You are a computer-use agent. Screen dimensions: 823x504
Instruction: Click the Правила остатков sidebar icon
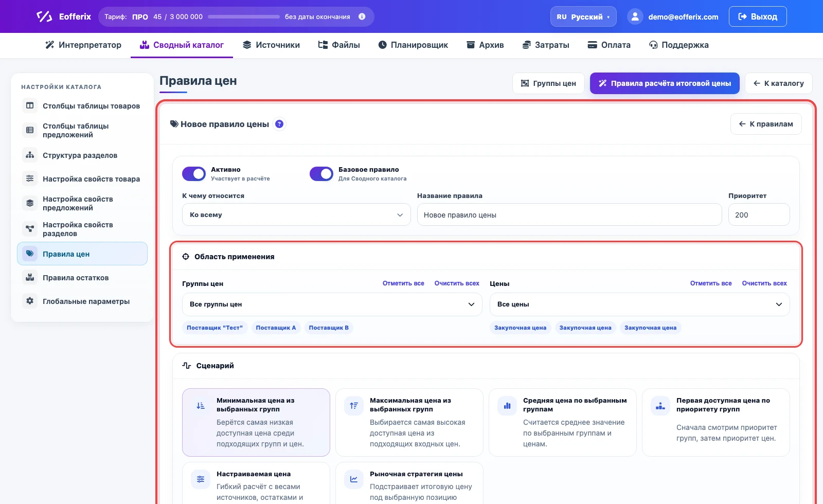click(30, 277)
